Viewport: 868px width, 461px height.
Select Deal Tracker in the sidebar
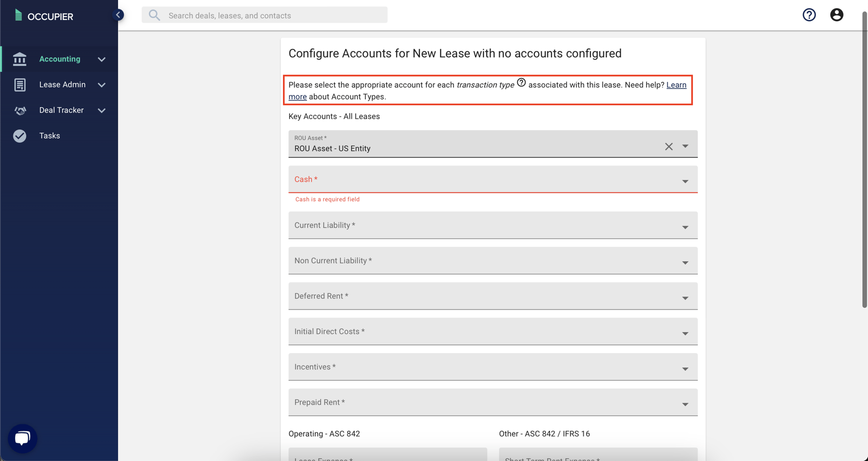coord(61,110)
